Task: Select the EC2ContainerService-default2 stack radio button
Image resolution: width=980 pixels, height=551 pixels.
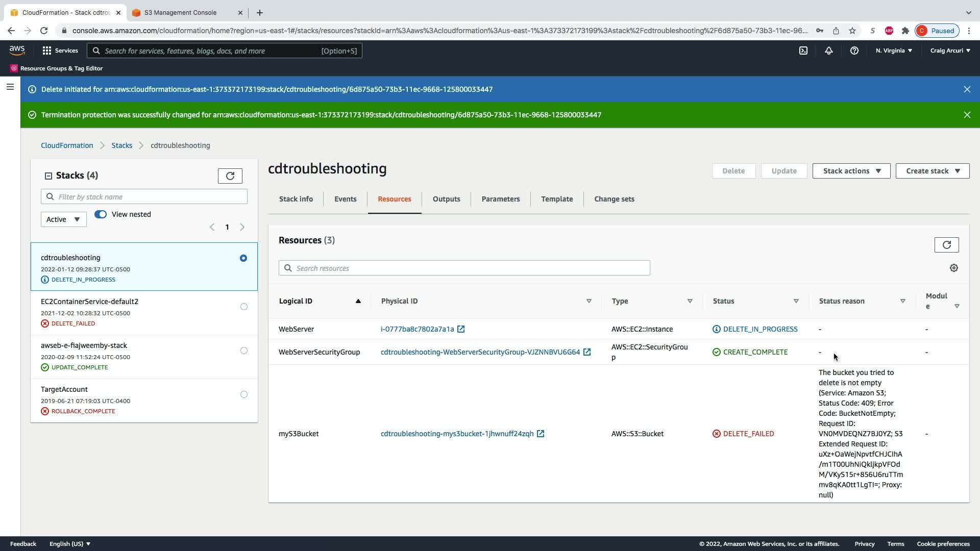Action: click(x=243, y=307)
